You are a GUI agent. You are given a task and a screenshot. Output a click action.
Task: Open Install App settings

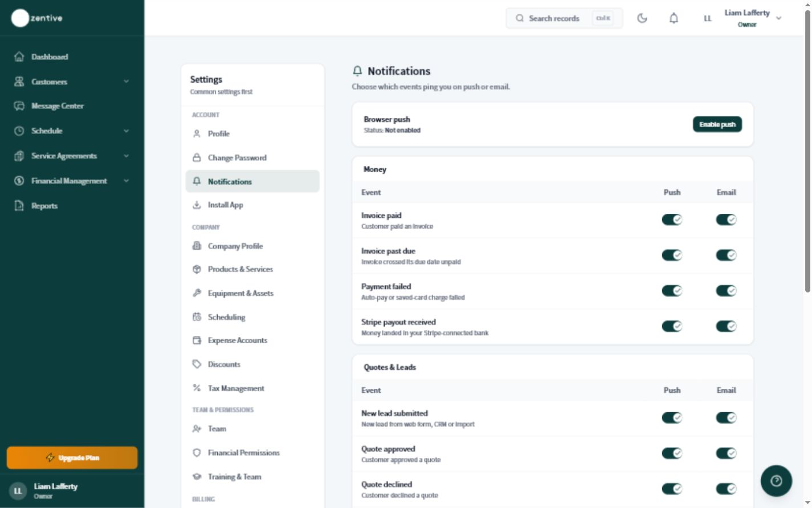(252, 205)
